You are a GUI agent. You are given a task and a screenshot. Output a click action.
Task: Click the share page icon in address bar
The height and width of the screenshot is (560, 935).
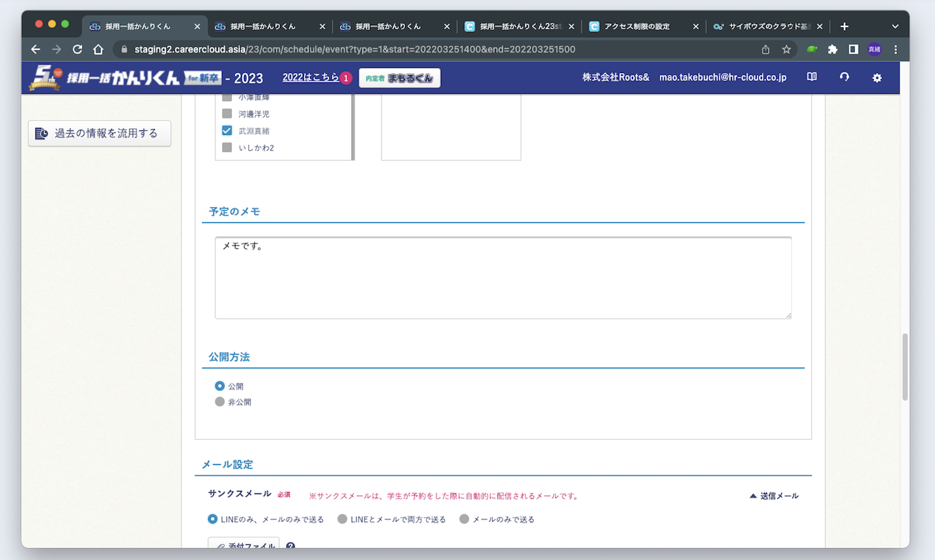click(x=765, y=49)
